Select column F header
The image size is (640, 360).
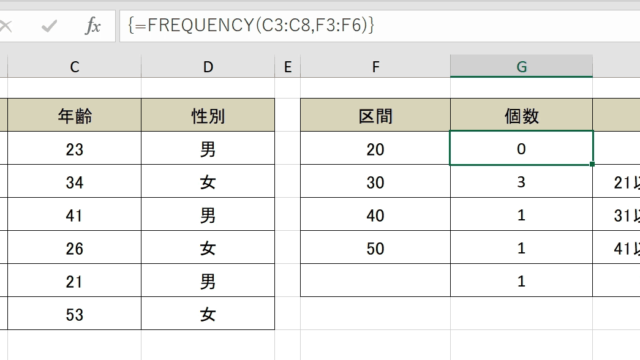point(376,67)
